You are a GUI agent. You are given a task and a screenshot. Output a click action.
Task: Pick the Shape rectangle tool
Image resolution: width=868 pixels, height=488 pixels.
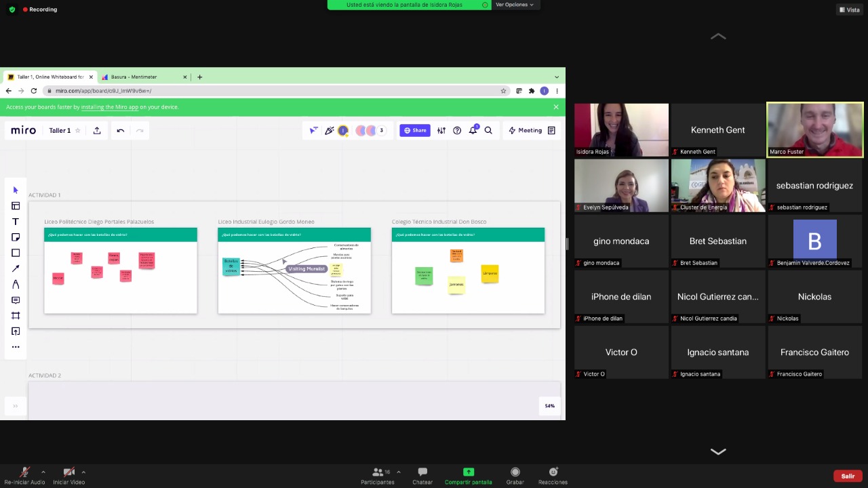pos(16,253)
